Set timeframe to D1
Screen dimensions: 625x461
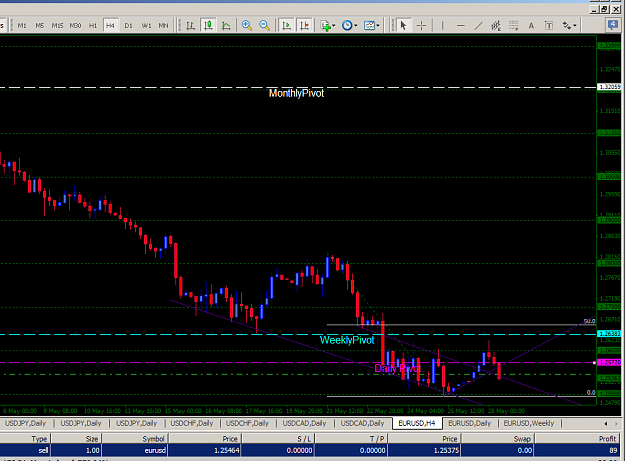(x=128, y=26)
